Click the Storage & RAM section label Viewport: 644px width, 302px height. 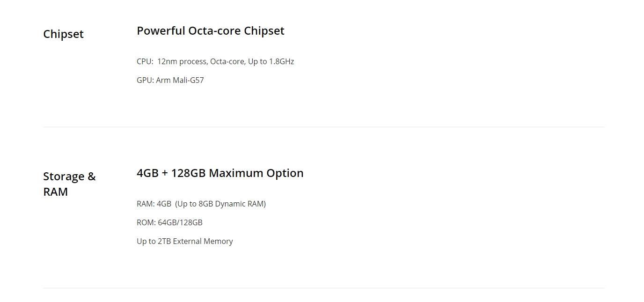coord(69,184)
